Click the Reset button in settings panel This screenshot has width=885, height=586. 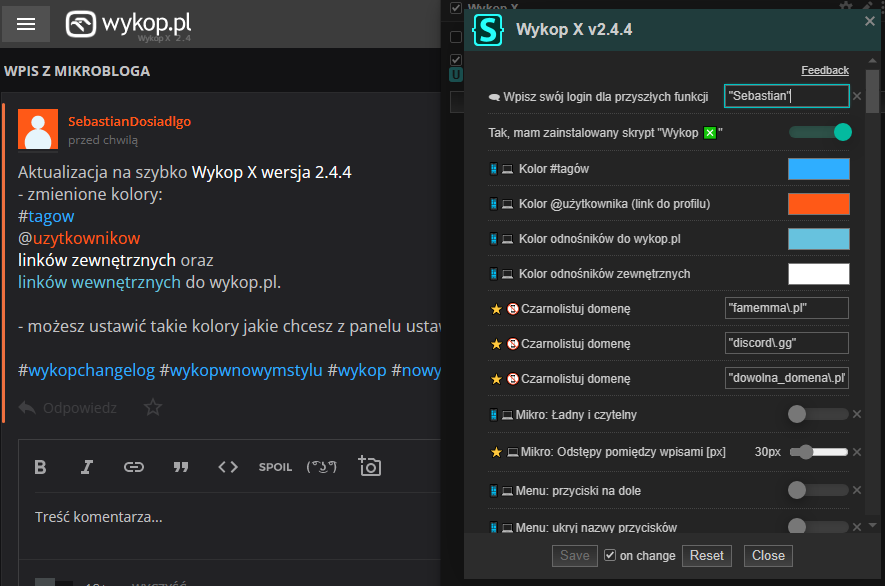(706, 555)
